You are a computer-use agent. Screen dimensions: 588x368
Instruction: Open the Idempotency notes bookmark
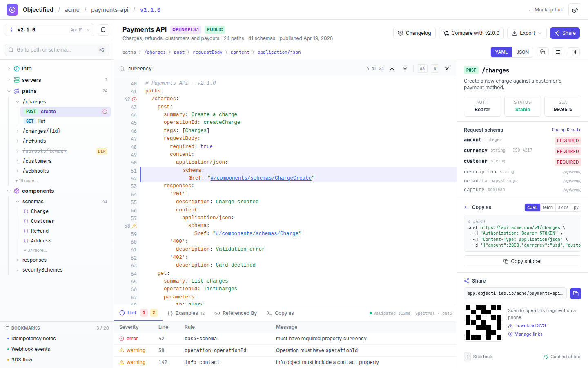click(33, 339)
